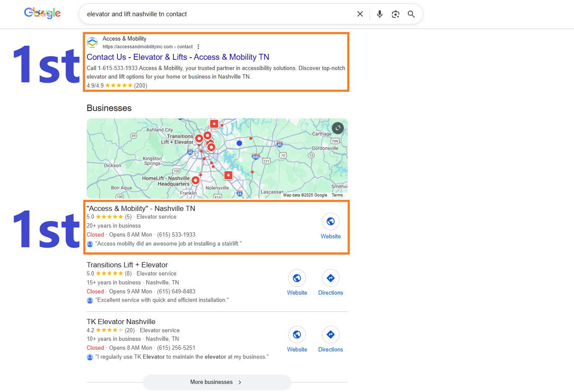
Task: Click reviewer avatar beside TK Elevator review
Action: 90,357
